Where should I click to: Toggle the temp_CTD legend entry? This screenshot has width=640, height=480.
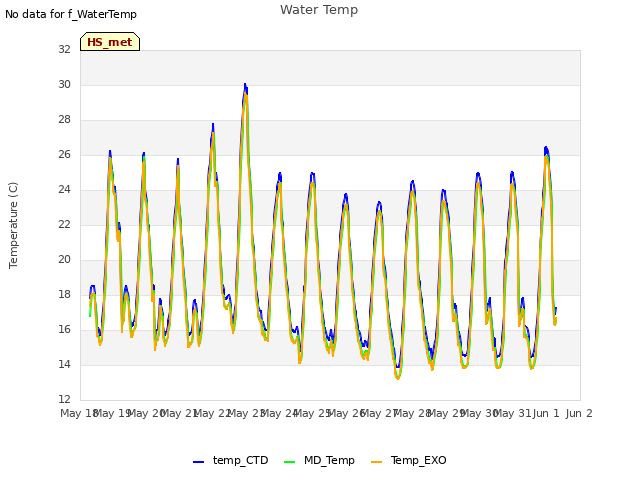tap(230, 460)
